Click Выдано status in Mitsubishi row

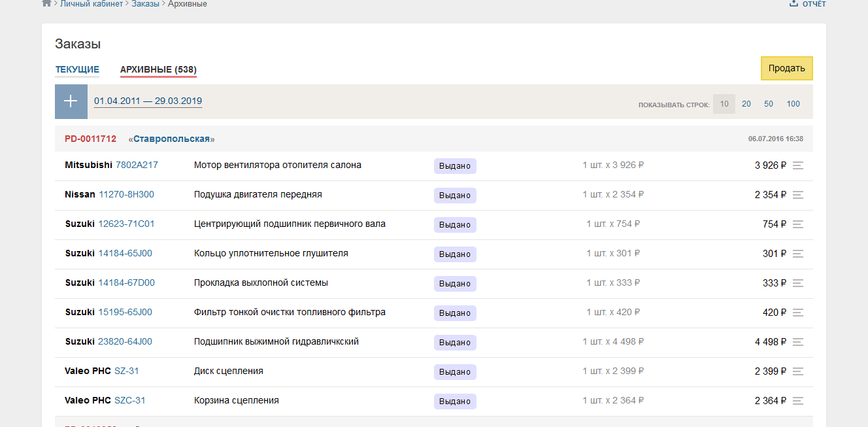point(455,166)
